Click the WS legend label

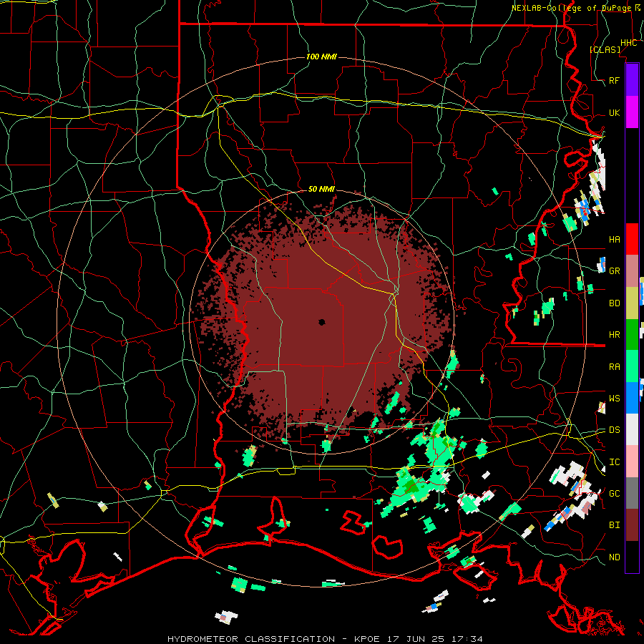615,398
